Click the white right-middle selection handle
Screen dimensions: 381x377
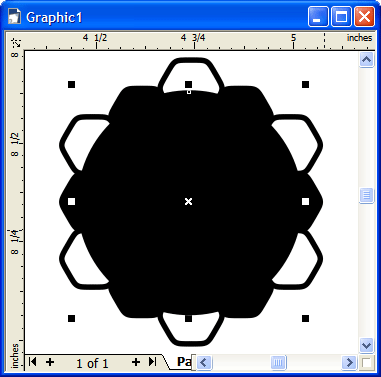[x=305, y=201]
